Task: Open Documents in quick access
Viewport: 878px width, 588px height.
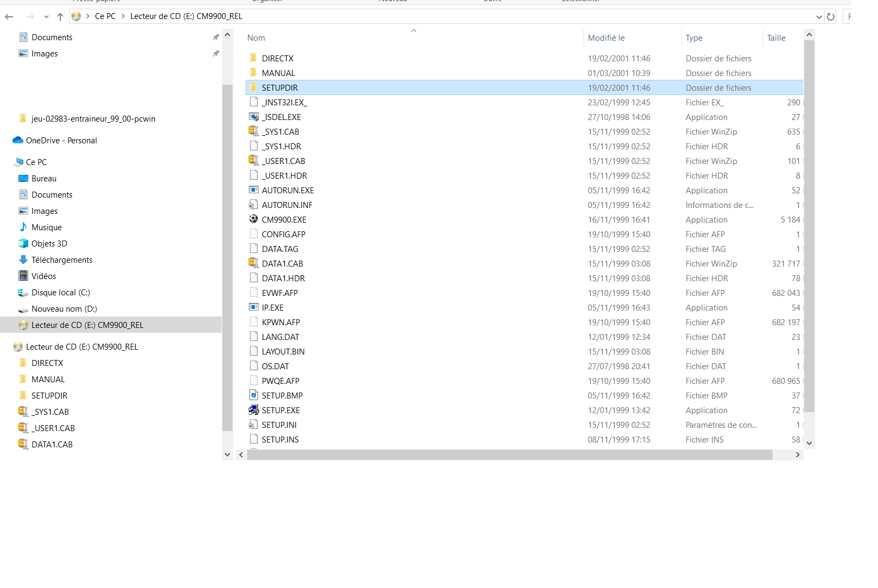Action: click(x=52, y=37)
